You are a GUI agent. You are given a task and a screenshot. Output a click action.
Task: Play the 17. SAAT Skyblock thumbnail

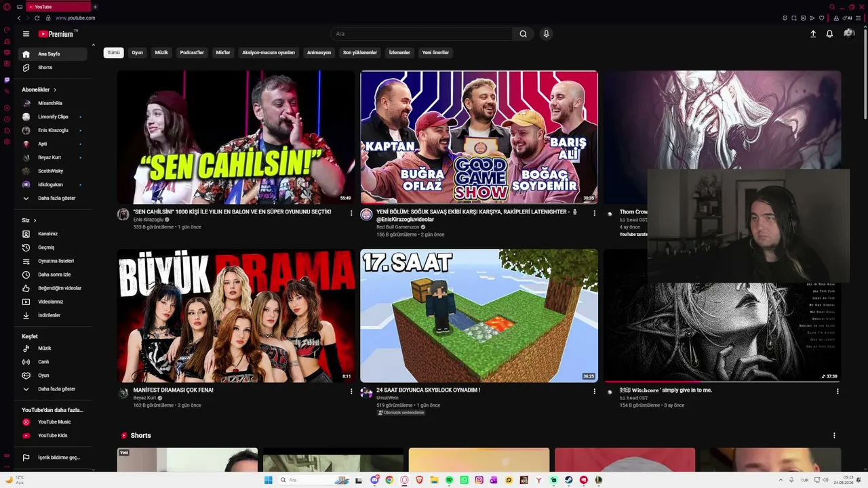coord(479,315)
